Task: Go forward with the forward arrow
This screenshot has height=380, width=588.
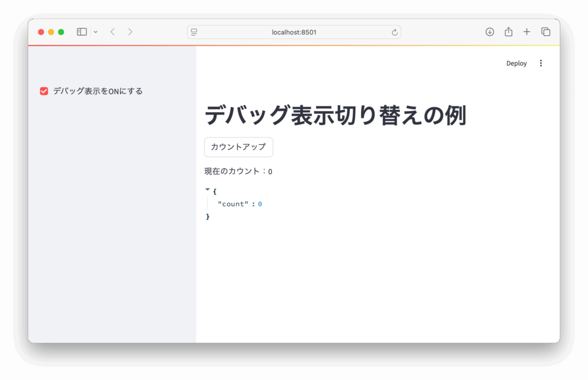Action: (130, 32)
